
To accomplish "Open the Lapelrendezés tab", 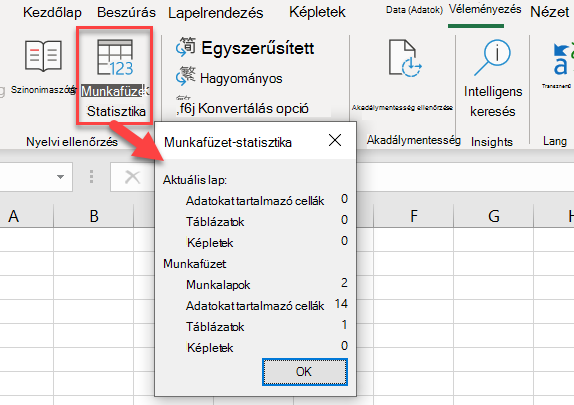I will point(216,13).
